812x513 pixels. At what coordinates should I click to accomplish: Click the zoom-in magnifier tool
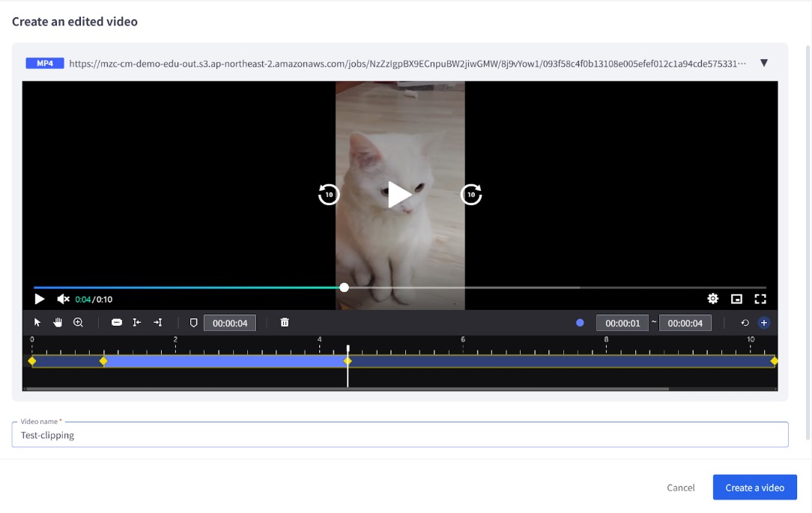click(x=78, y=323)
